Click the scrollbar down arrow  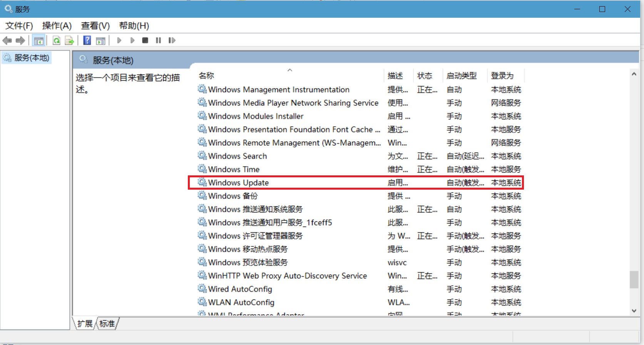[x=634, y=311]
